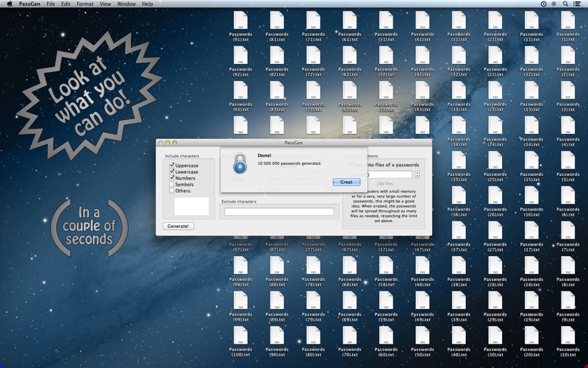Select Passwords (2).txt file icon
Viewport: 588px width, 368px height.
pyautogui.click(x=567, y=56)
